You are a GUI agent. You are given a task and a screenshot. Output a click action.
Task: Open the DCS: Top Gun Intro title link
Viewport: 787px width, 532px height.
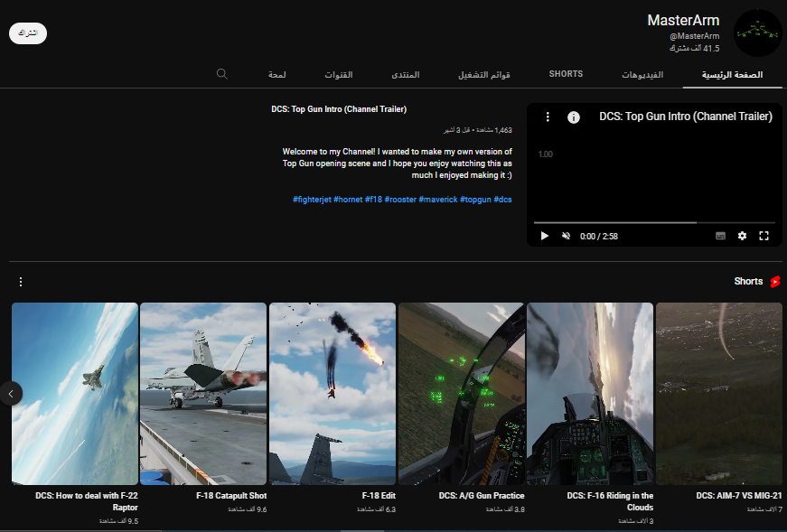click(x=339, y=109)
